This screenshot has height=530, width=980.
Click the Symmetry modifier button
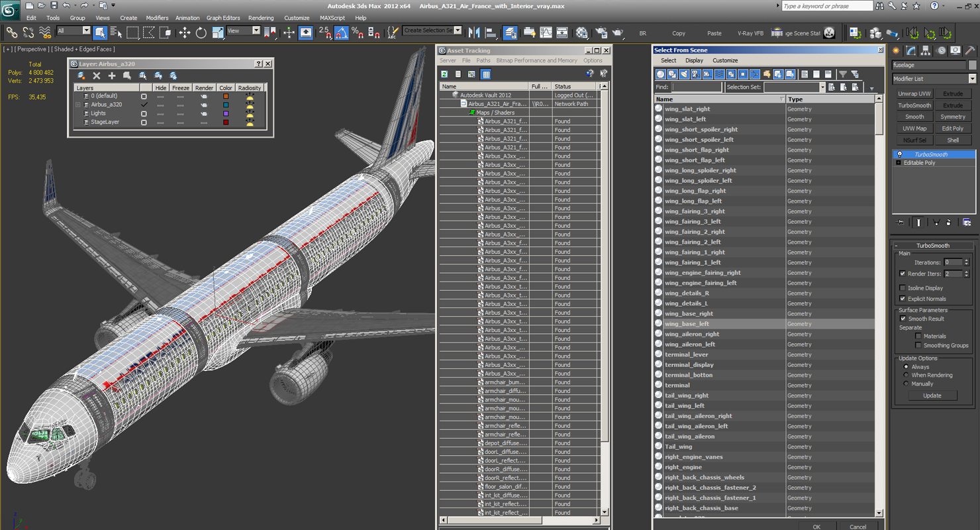pyautogui.click(x=953, y=117)
